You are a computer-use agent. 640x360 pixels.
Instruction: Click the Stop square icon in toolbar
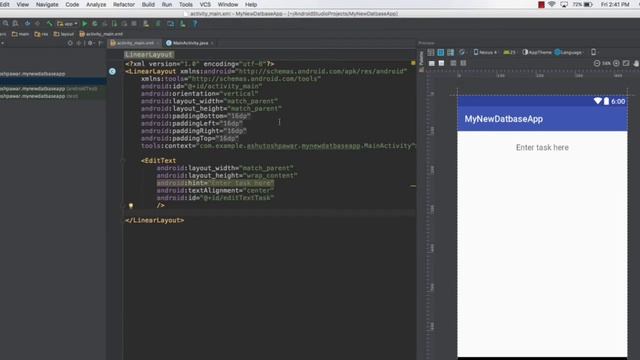[134, 24]
